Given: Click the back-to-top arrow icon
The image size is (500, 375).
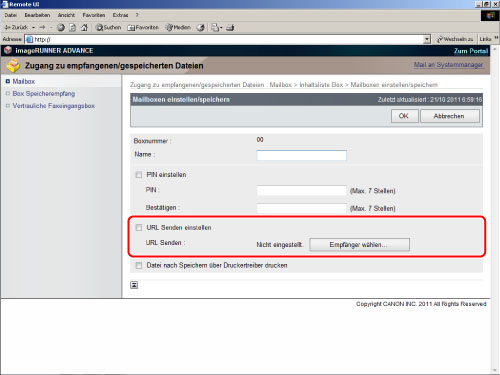Looking at the screenshot, I should [x=134, y=285].
